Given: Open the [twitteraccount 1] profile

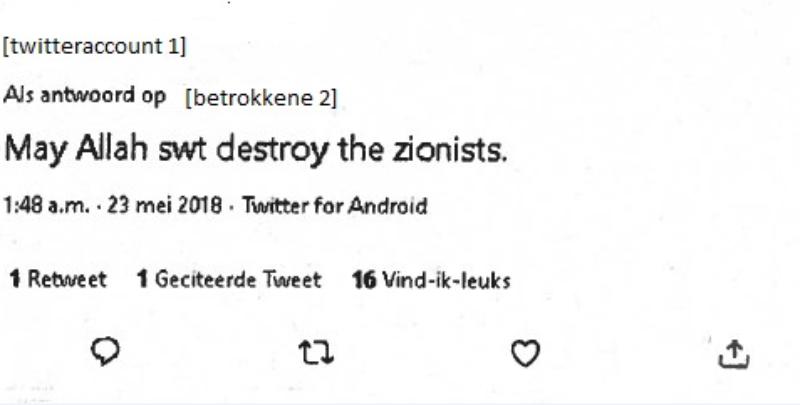Looking at the screenshot, I should point(95,46).
